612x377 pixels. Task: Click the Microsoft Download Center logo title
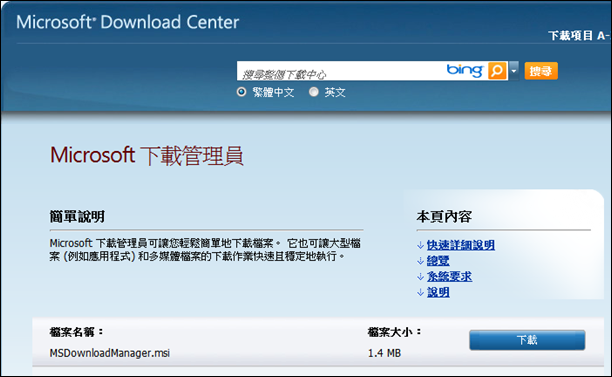point(127,22)
